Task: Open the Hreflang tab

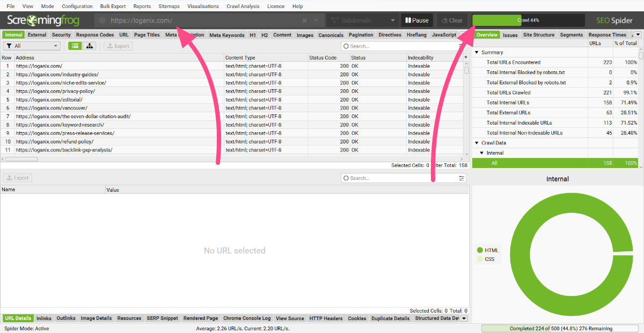Action: click(416, 35)
